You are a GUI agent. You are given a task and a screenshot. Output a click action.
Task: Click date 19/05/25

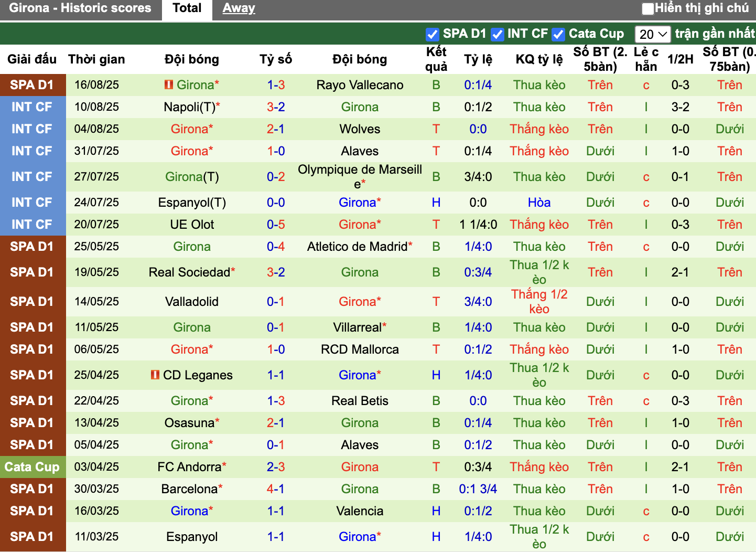[96, 272]
